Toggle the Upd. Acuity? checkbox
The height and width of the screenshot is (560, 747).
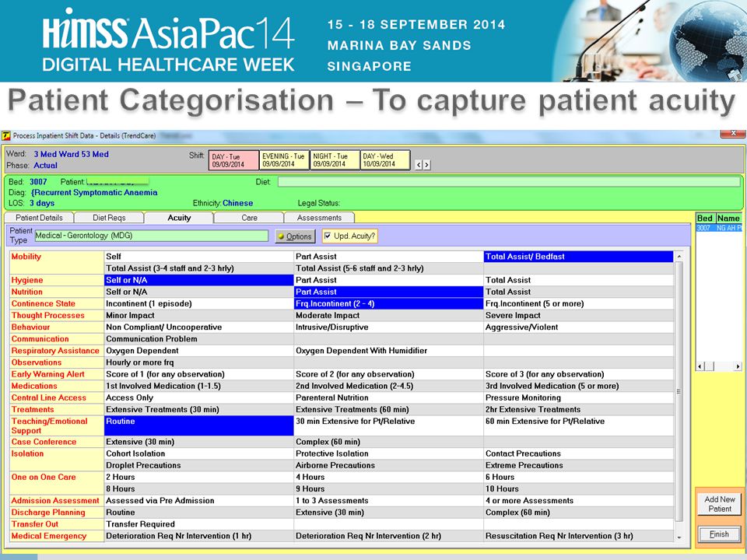click(x=328, y=236)
